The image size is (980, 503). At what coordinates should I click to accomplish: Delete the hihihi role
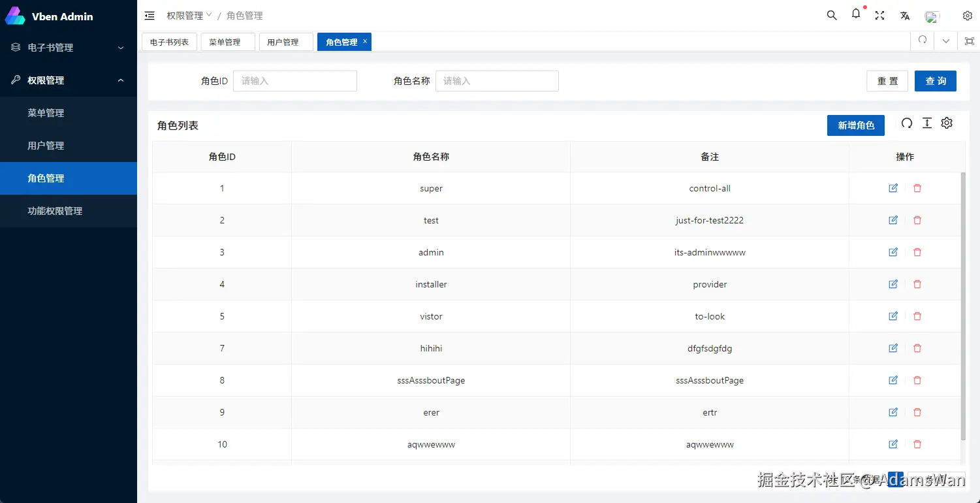[x=917, y=348]
